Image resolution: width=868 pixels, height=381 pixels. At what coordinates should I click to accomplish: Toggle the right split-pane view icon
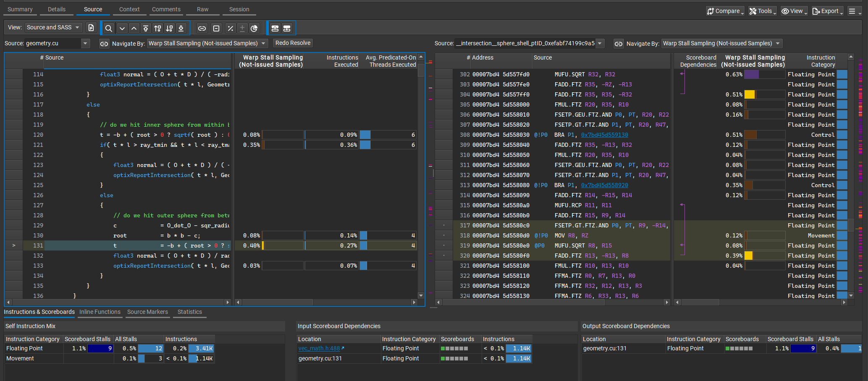(x=287, y=28)
